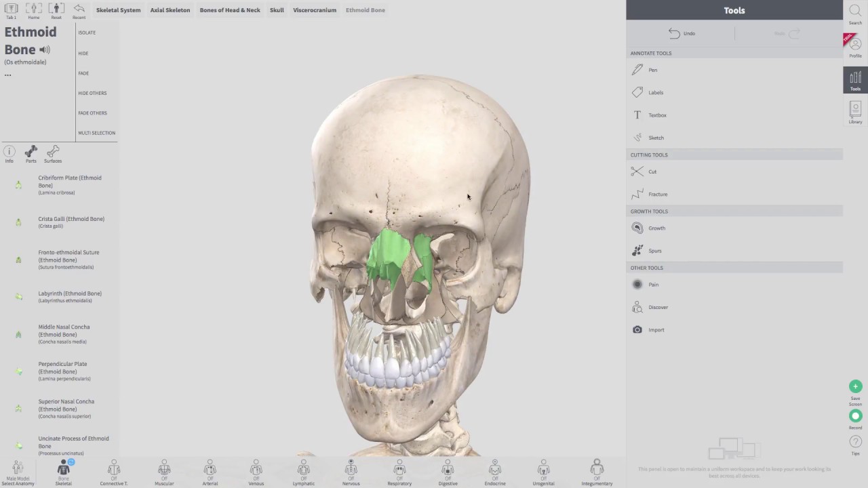The image size is (868, 488).
Task: Toggle the Respiratory system layer
Action: pos(399,472)
